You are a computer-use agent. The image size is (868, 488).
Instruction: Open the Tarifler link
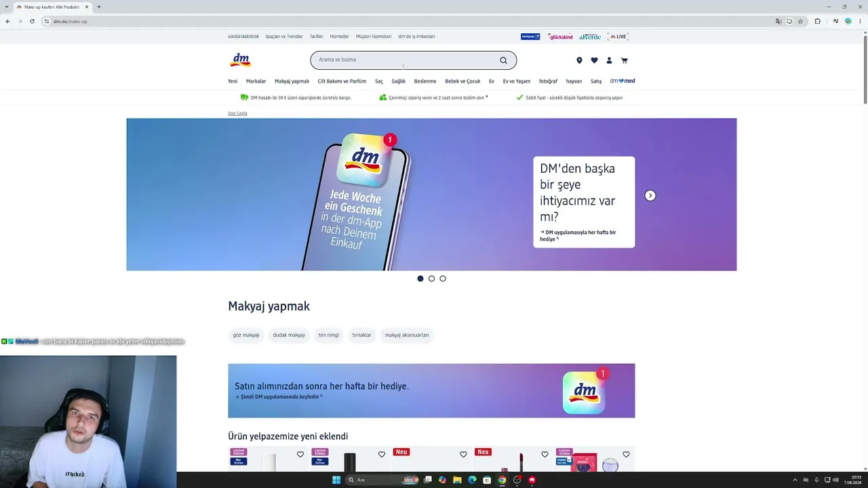316,37
